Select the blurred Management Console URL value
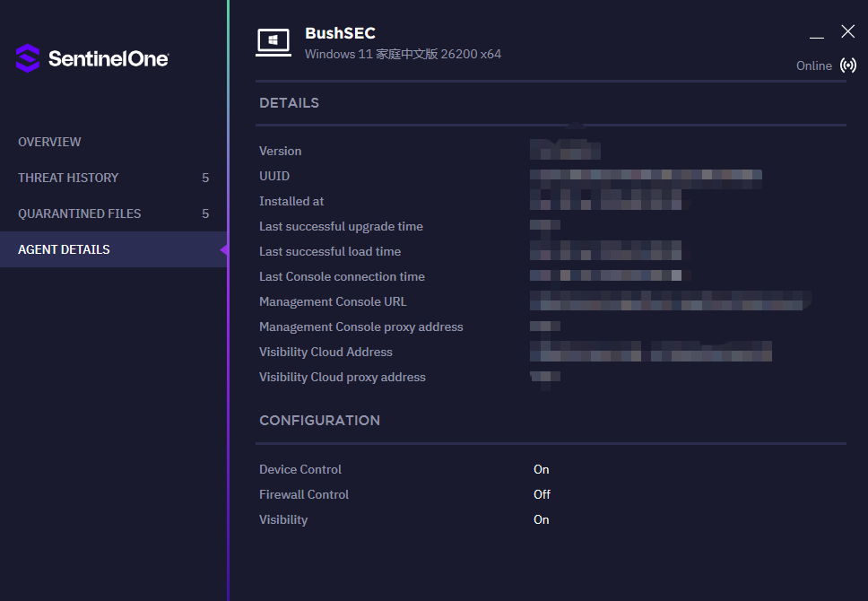Image resolution: width=868 pixels, height=601 pixels. coord(668,301)
